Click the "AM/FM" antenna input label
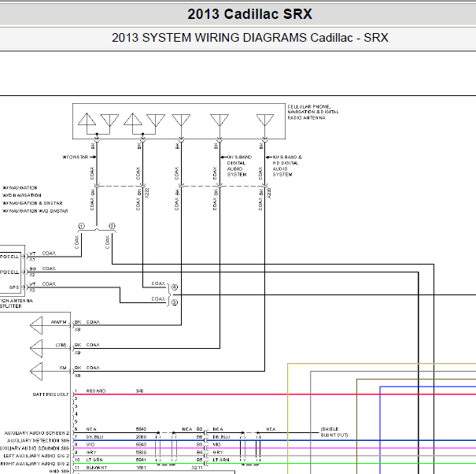This screenshot has height=474, width=476. pos(58,322)
